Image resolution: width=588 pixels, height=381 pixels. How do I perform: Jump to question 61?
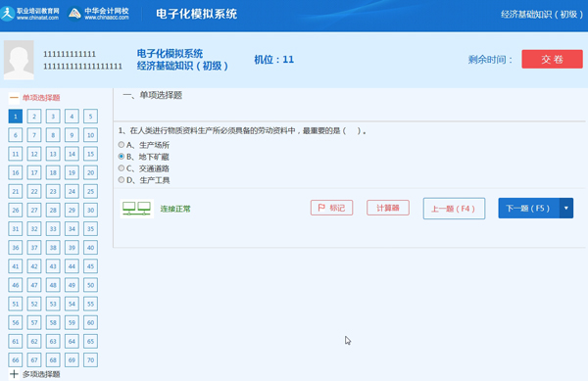point(16,341)
